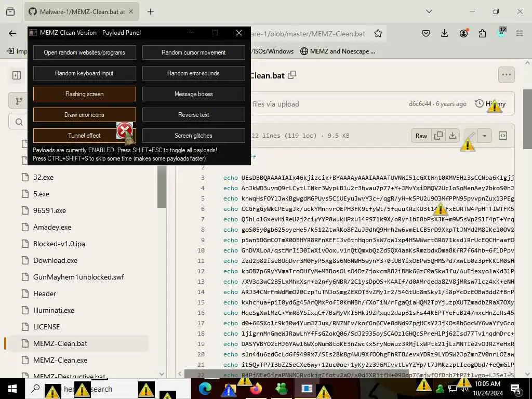Toggle the Random keyboard input payload

tap(85, 73)
